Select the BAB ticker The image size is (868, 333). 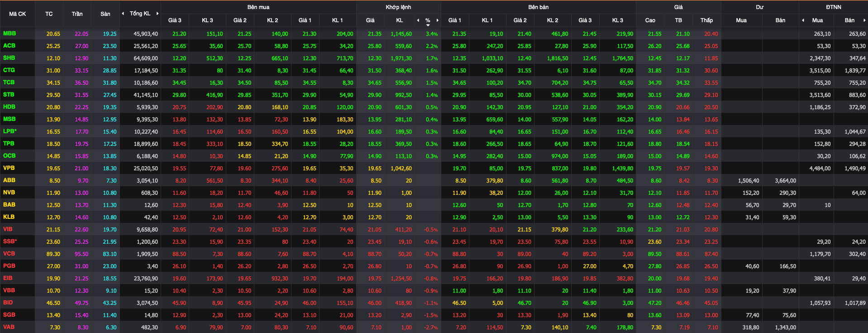tap(9, 205)
